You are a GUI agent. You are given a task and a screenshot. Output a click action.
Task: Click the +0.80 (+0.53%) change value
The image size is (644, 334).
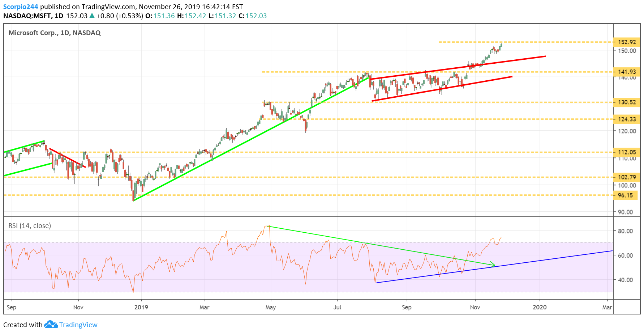[120, 16]
